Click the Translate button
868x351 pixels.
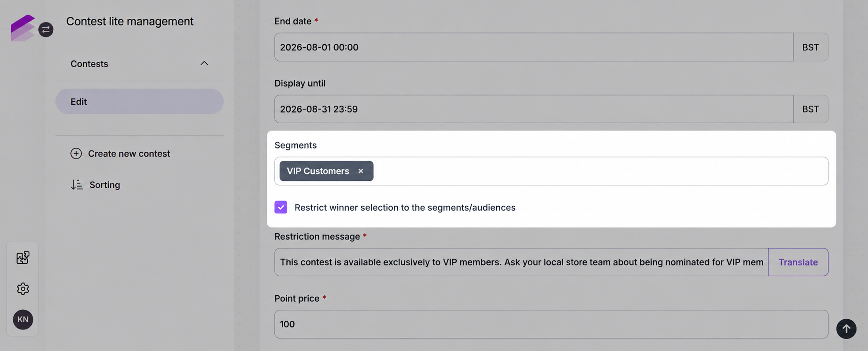798,262
